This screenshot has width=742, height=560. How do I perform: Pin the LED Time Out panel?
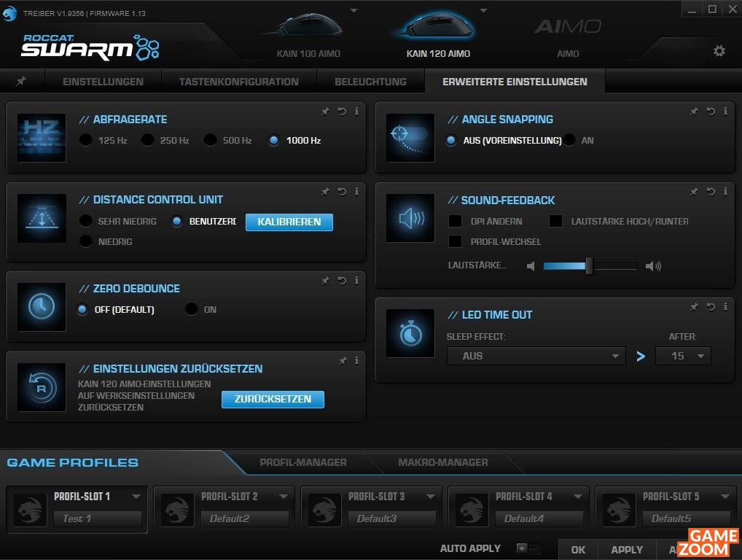[694, 307]
